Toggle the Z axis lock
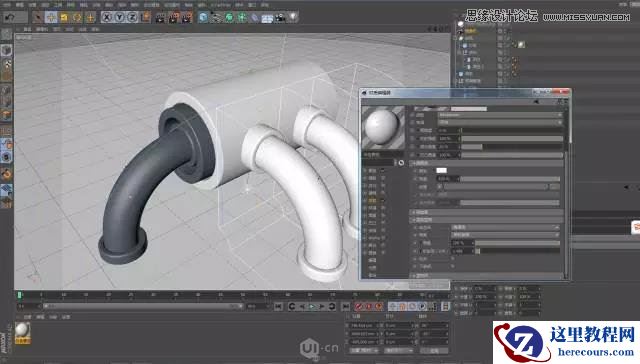This screenshot has height=364, width=640. pyautogui.click(x=132, y=17)
